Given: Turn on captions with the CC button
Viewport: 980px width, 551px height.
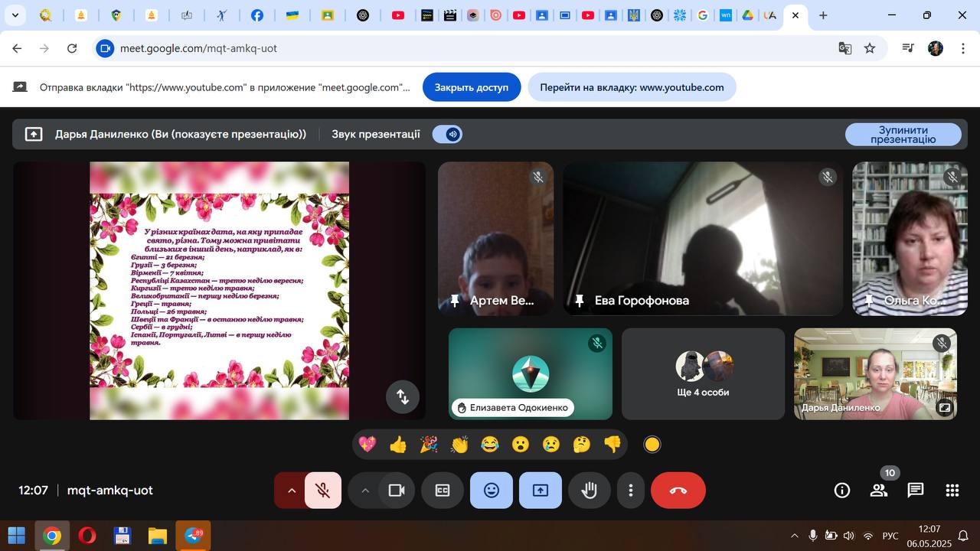Looking at the screenshot, I should 443,491.
